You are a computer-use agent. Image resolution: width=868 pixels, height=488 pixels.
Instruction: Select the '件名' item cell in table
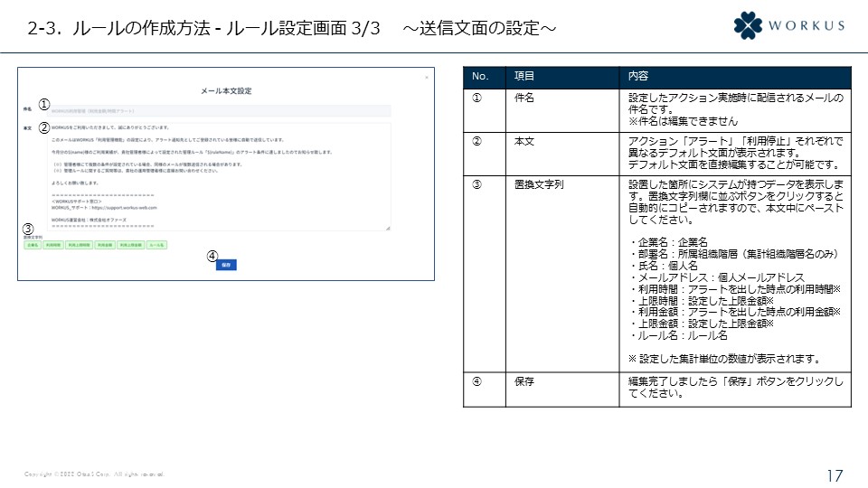click(x=562, y=110)
